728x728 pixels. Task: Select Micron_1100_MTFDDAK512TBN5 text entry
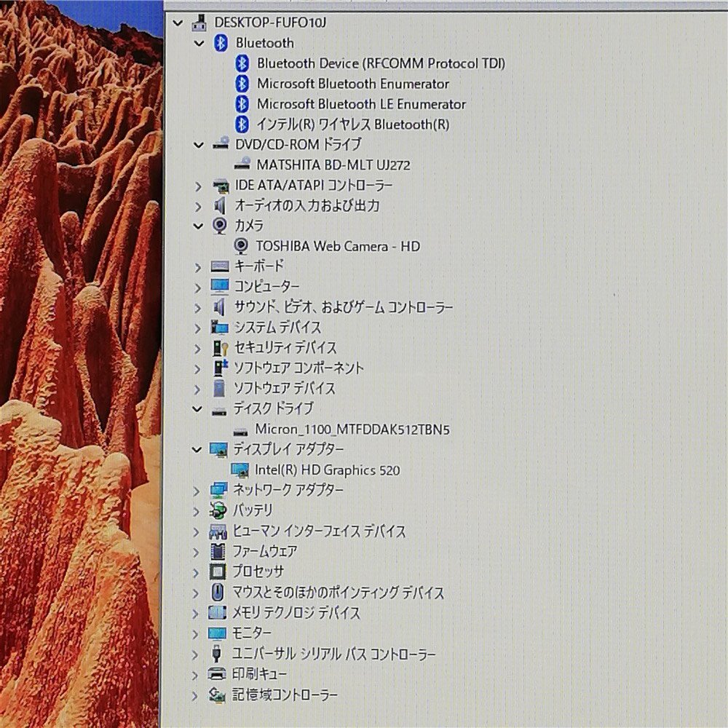(352, 430)
